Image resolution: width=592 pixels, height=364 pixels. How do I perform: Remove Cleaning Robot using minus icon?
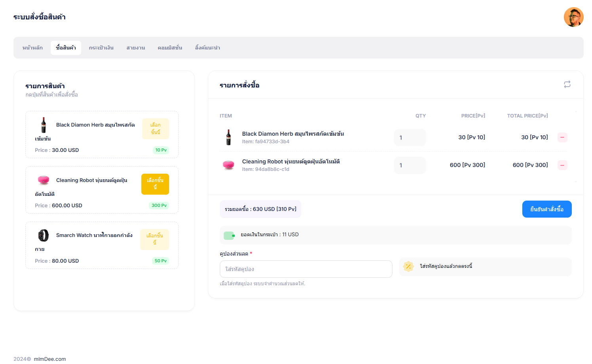point(562,165)
